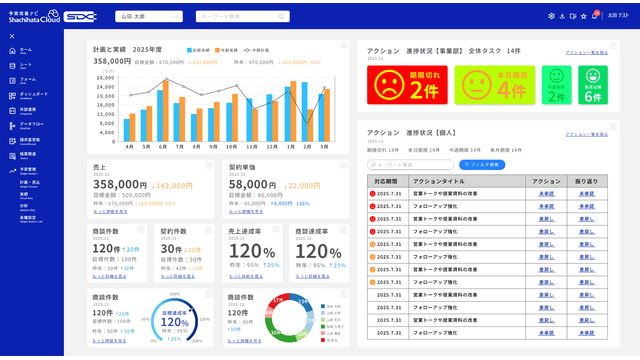Open アクション一覧を見る in 【事業部】 panel
The height and width of the screenshot is (360, 640).
point(587,53)
